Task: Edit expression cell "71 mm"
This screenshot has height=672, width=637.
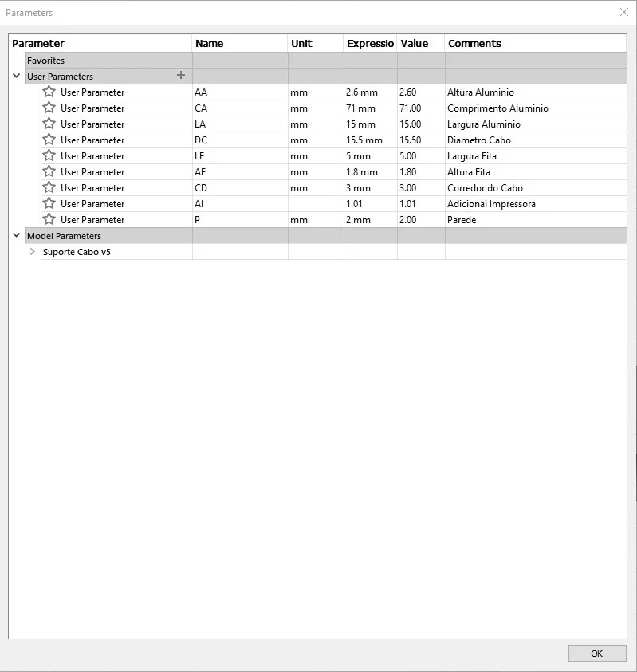Action: point(371,108)
